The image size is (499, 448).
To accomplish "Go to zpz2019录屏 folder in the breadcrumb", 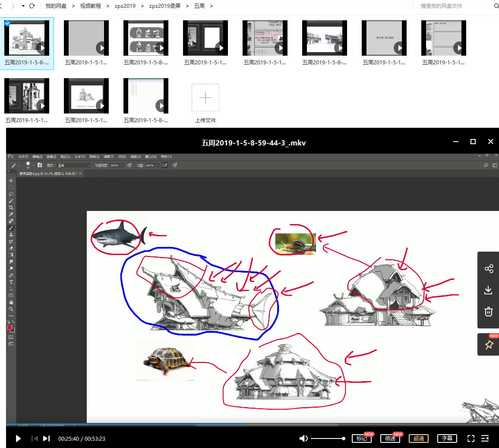I will click(x=164, y=6).
